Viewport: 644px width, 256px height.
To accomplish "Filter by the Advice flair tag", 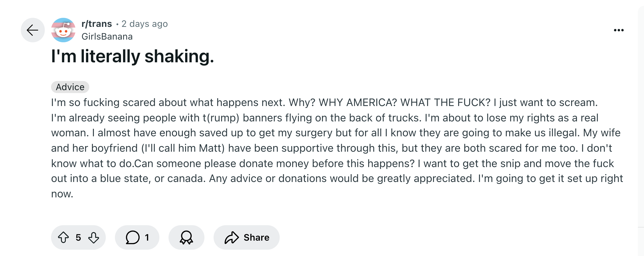I will [70, 87].
